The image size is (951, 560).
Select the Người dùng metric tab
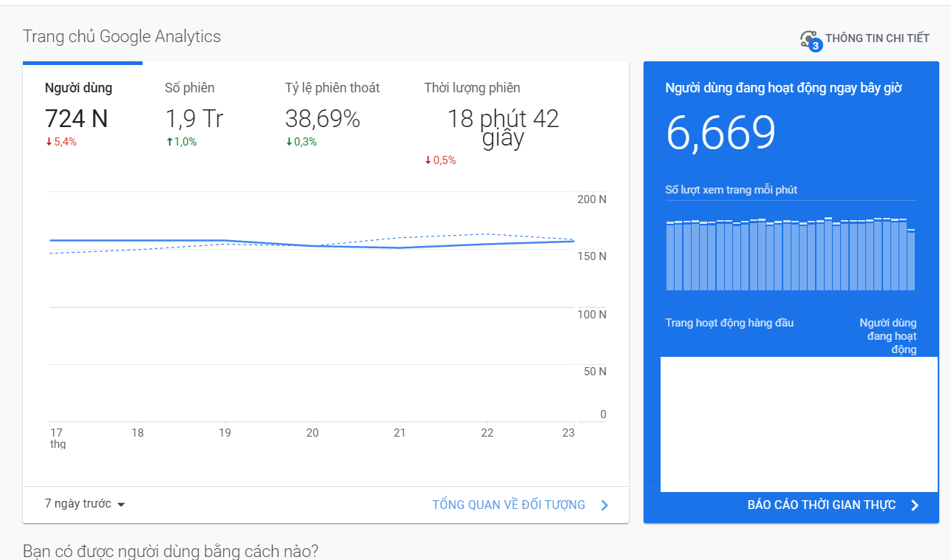point(78,88)
